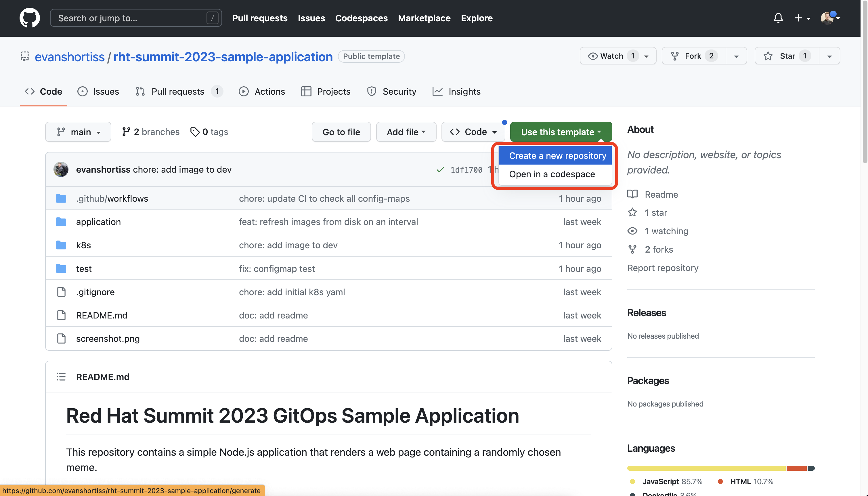This screenshot has height=496, width=868.
Task: Click the Fork button
Action: pyautogui.click(x=694, y=56)
